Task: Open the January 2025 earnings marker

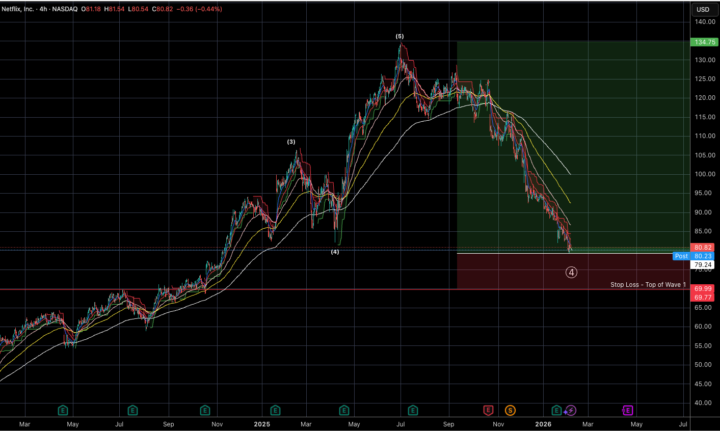Action: tap(275, 410)
